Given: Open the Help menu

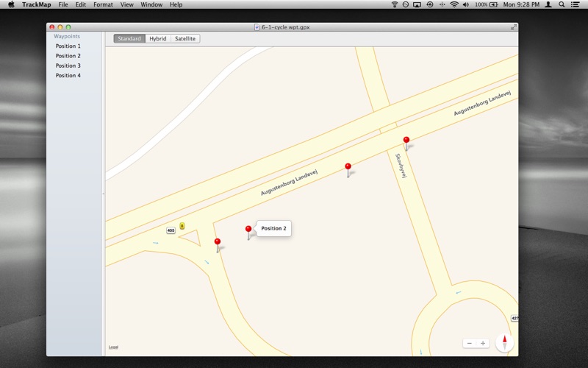Looking at the screenshot, I should [176, 4].
